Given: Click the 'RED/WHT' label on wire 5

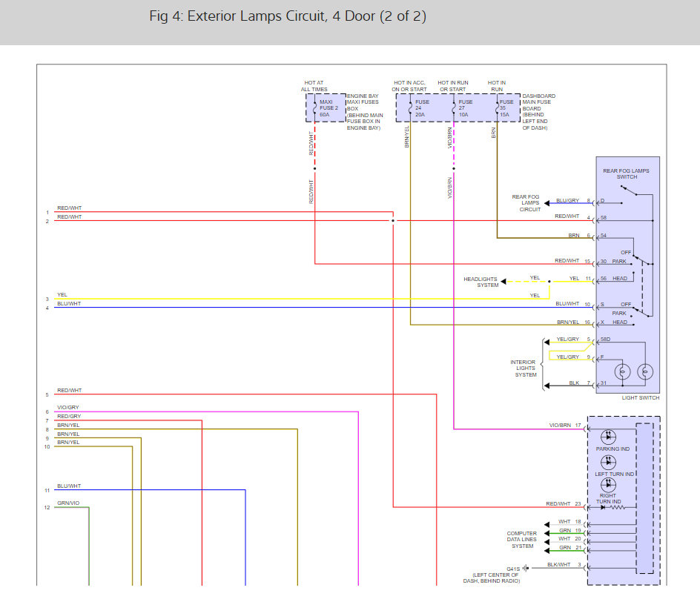Looking at the screenshot, I should tap(69, 391).
